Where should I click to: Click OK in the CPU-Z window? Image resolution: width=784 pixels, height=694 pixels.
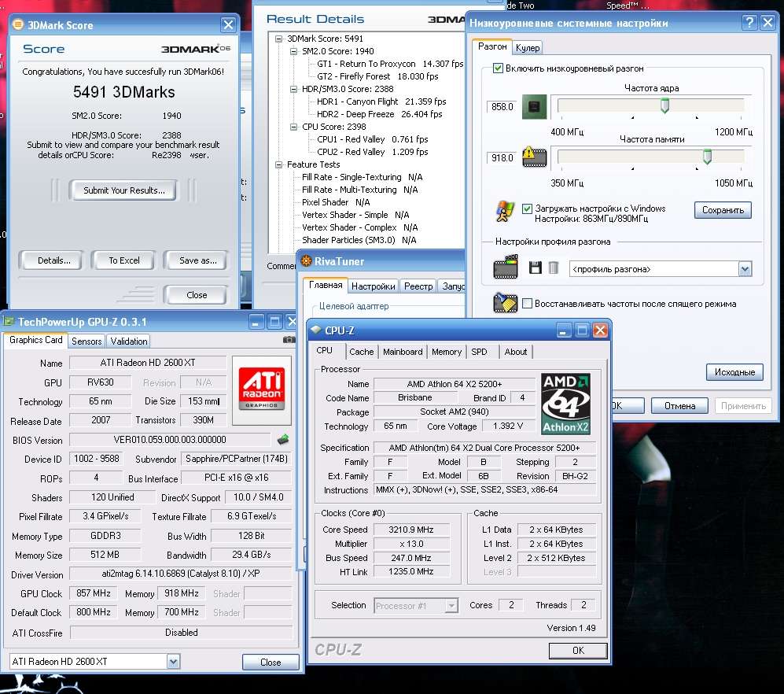coord(578,651)
